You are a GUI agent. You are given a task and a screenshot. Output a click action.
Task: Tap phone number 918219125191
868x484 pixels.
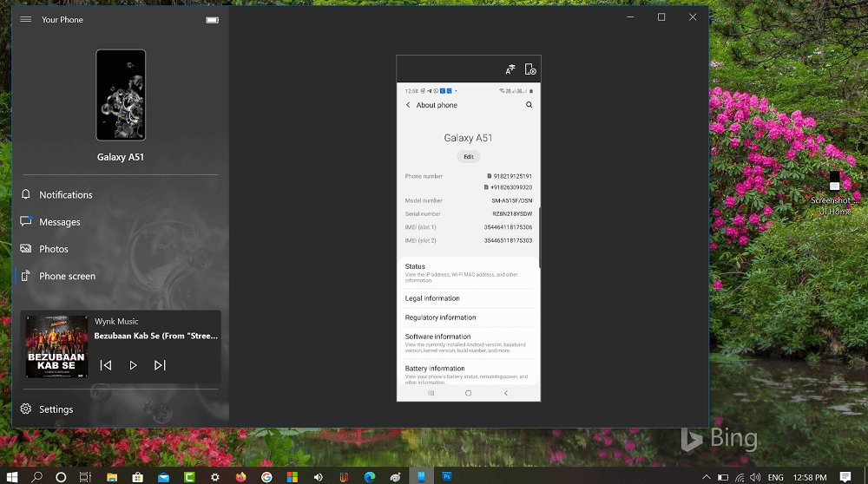tap(513, 176)
